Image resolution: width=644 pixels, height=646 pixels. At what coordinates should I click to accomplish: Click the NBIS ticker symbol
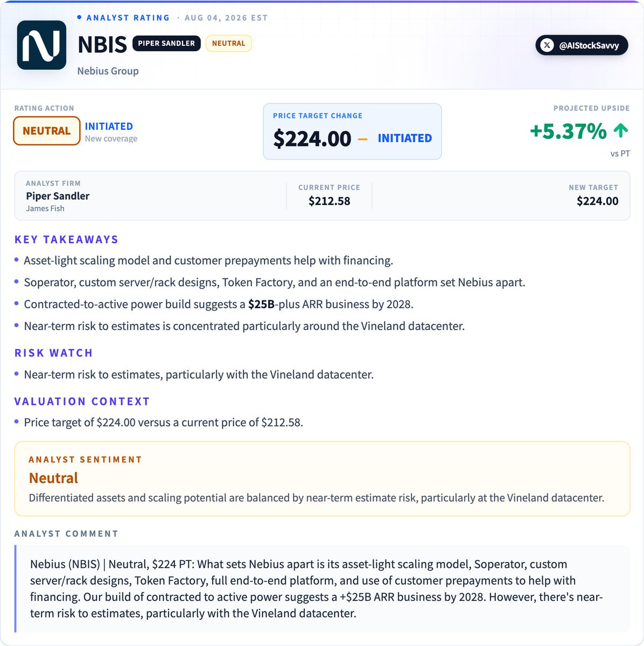102,45
